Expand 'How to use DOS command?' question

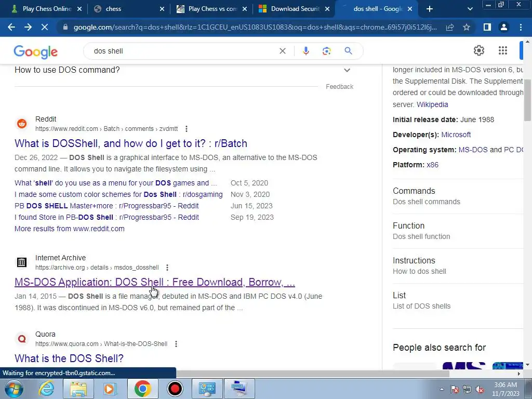[x=183, y=70]
